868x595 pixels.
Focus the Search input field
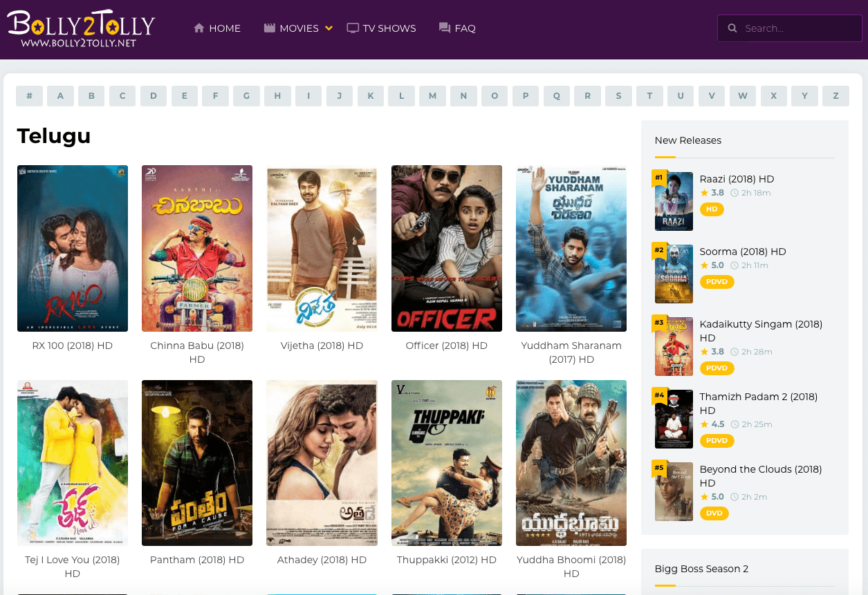click(x=790, y=28)
